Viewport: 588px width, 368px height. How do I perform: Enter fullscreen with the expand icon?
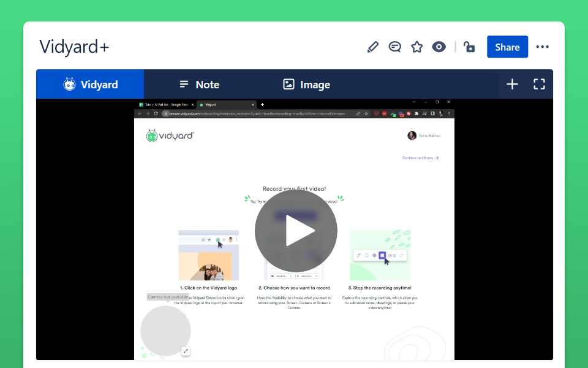click(539, 84)
